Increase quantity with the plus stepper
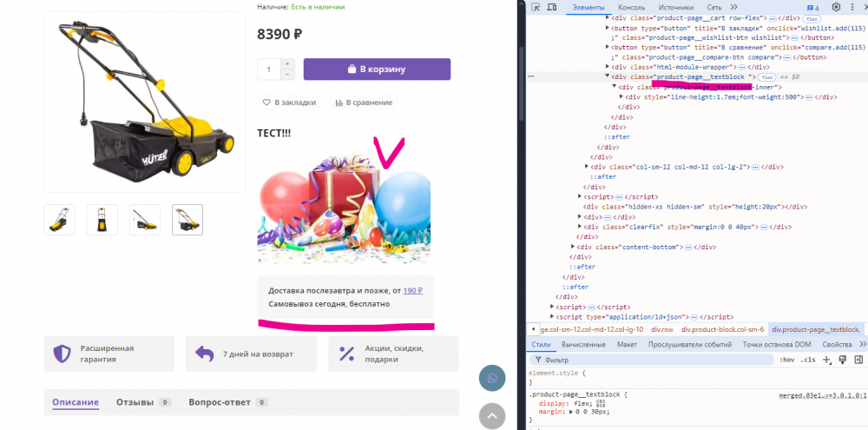The width and height of the screenshot is (868, 430). [x=287, y=63]
